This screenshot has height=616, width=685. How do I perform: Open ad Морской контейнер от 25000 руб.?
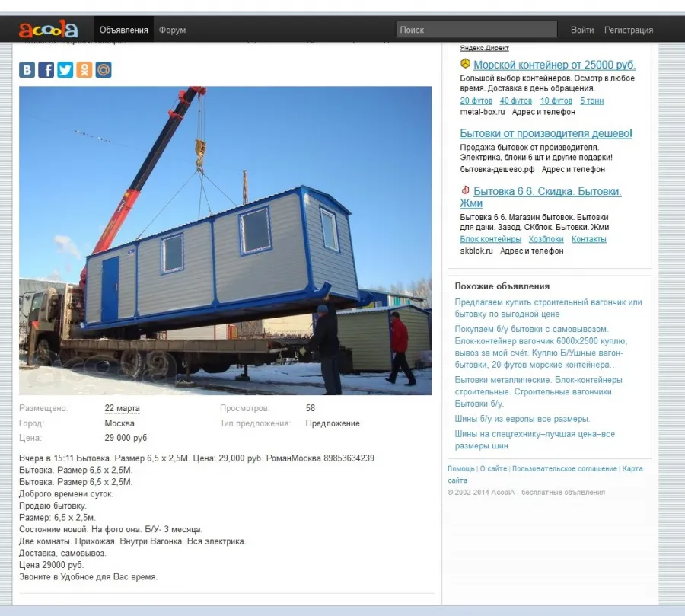[554, 65]
